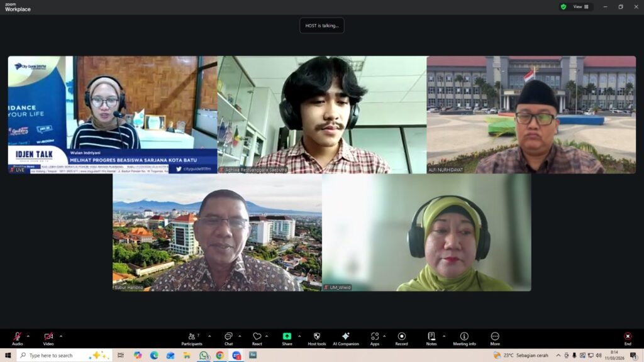Open the Chat panel
Viewport: 644px width, 362px height.
pos(228,337)
